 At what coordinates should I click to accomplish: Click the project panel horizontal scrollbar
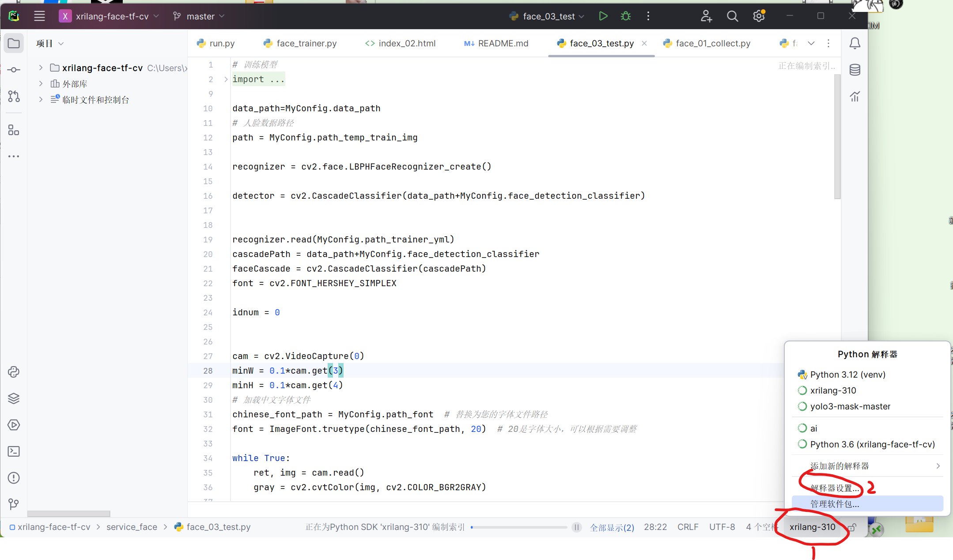(x=68, y=514)
